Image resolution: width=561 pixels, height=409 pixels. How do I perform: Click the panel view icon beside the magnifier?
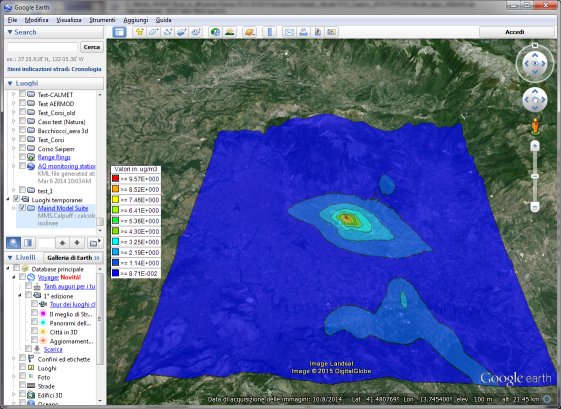(28, 243)
